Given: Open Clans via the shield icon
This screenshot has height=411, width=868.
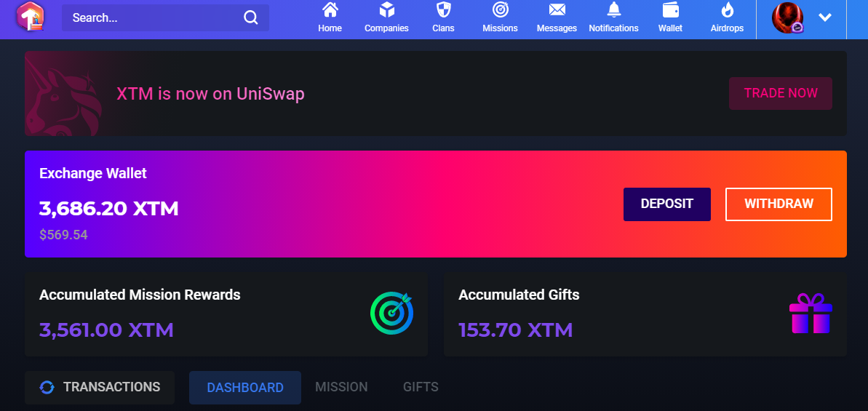Looking at the screenshot, I should [x=443, y=10].
